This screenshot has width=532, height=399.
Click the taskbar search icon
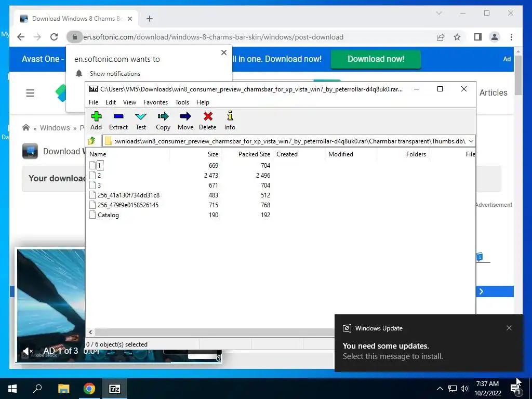coord(37,389)
